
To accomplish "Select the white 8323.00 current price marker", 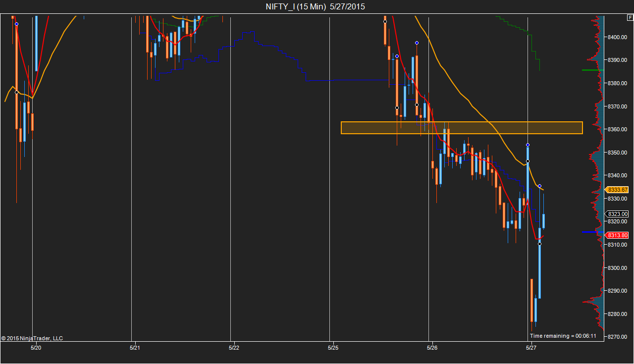I will tap(618, 214).
